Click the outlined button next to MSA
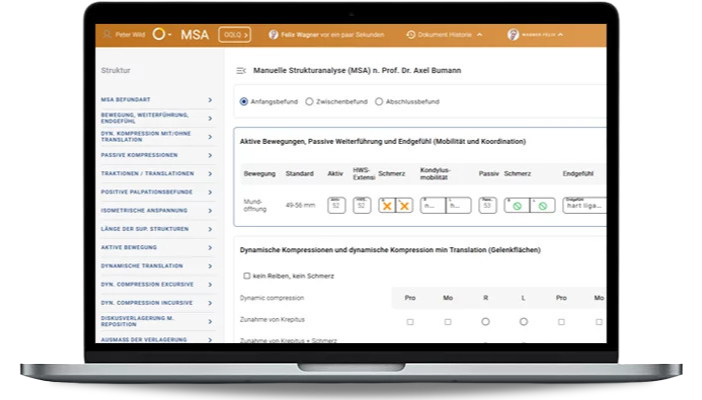 [x=235, y=34]
